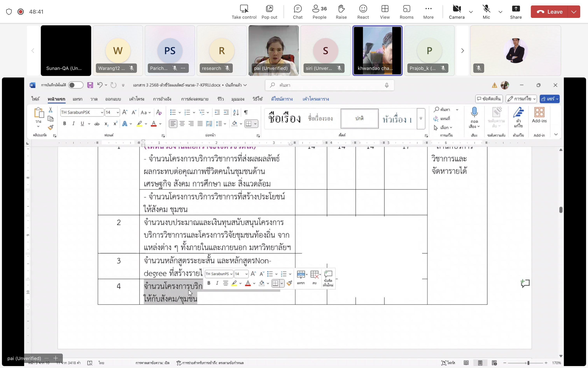Select the Format Painter brush in ribbon
This screenshot has width=588, height=368.
51,128
